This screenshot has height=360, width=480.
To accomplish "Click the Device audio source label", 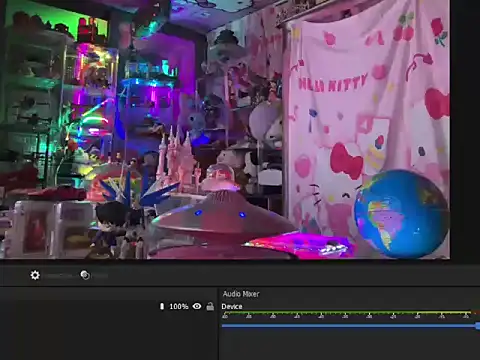I will (x=232, y=306).
